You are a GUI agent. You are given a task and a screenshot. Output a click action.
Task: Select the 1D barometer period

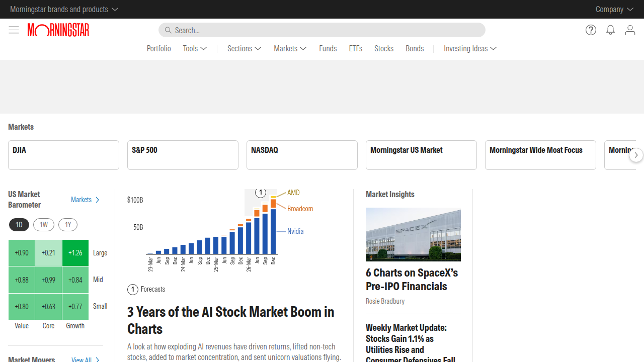(19, 225)
